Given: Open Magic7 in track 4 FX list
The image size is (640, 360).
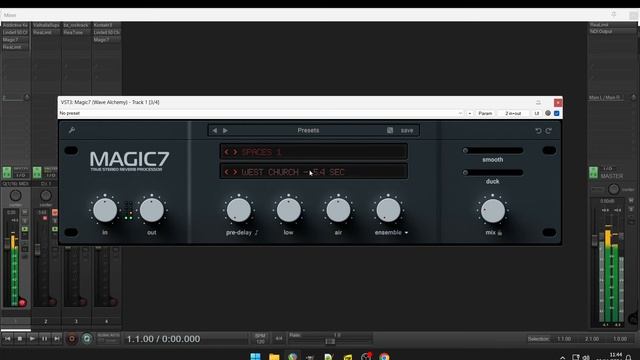Looking at the screenshot, I should pyautogui.click(x=107, y=40).
